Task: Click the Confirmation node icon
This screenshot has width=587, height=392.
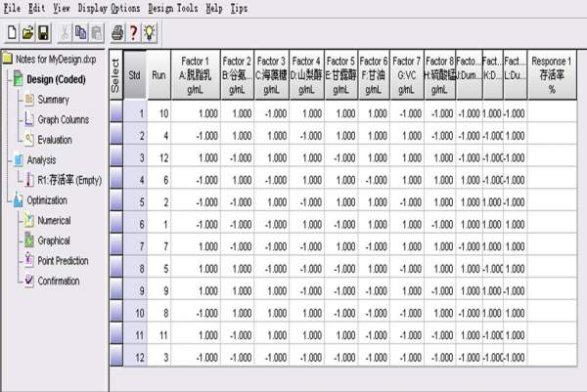Action: [x=29, y=281]
